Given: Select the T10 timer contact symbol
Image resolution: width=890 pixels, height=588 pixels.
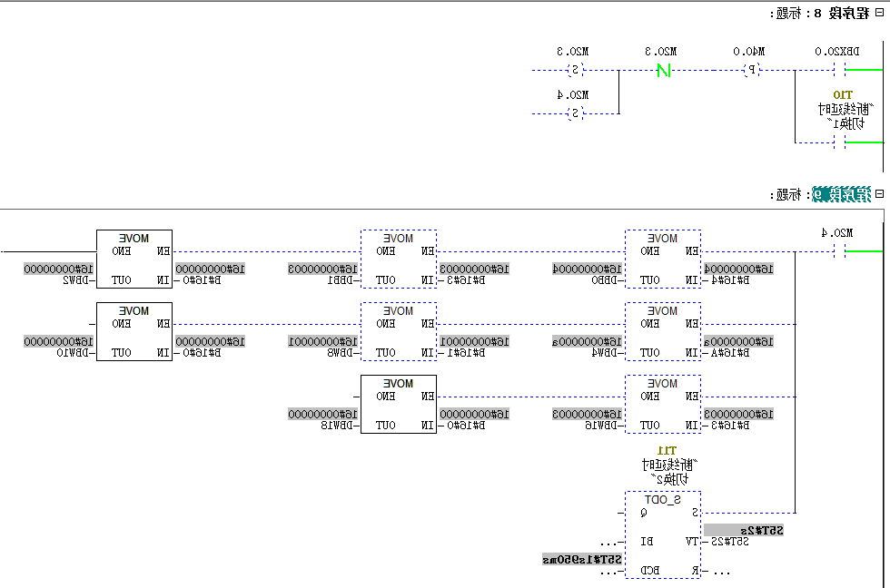Looking at the screenshot, I should click(839, 142).
